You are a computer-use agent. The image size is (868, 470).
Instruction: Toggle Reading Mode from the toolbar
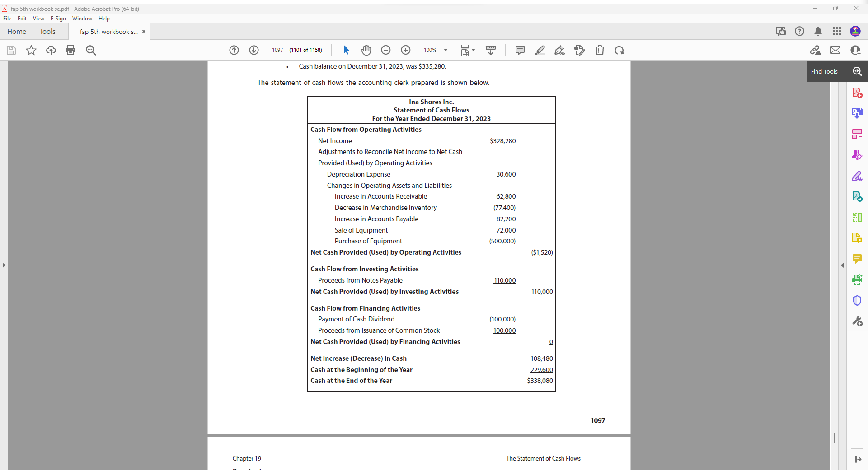pyautogui.click(x=491, y=50)
